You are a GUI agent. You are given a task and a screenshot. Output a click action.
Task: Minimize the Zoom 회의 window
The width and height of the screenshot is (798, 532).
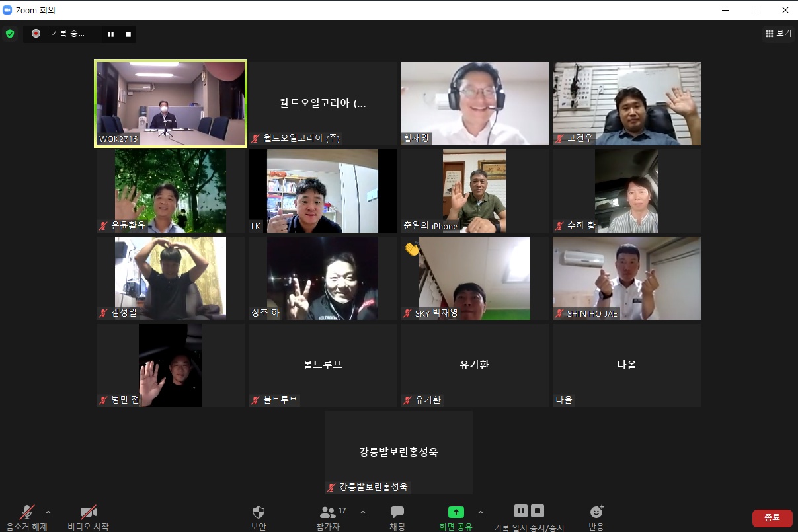pos(725,10)
